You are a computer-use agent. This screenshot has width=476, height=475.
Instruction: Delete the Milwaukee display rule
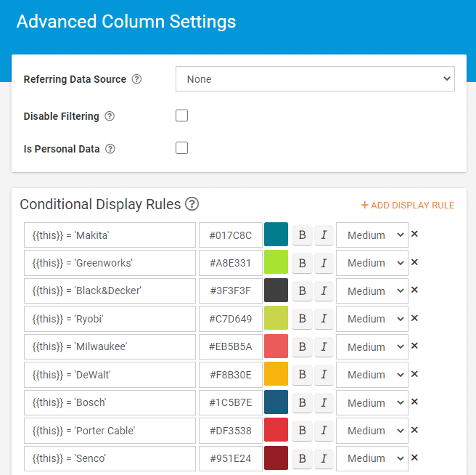pyautogui.click(x=414, y=346)
